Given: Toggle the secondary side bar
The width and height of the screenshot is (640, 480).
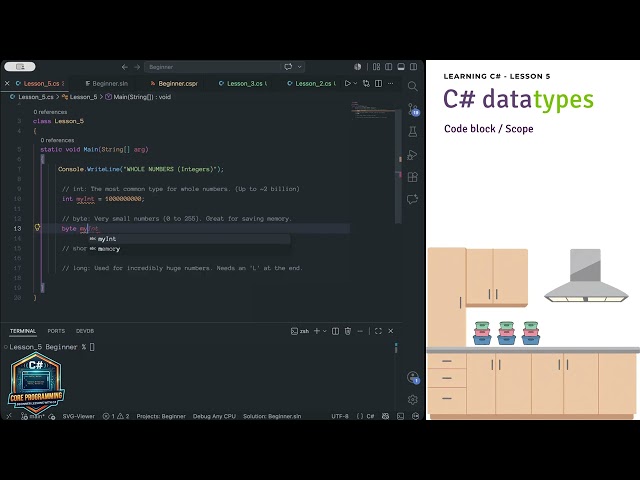Looking at the screenshot, I should click(x=413, y=67).
